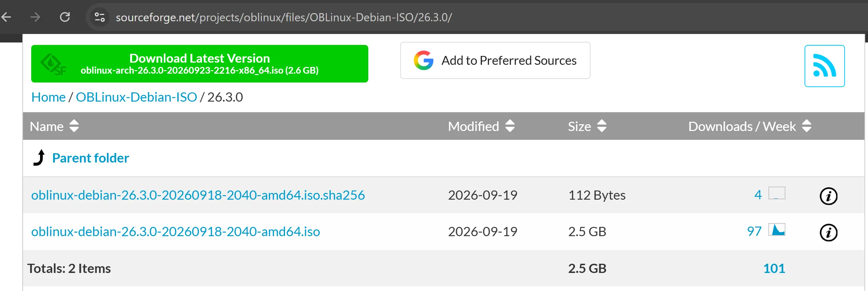Open the Parent folder link
868x291 pixels.
pyautogui.click(x=91, y=158)
